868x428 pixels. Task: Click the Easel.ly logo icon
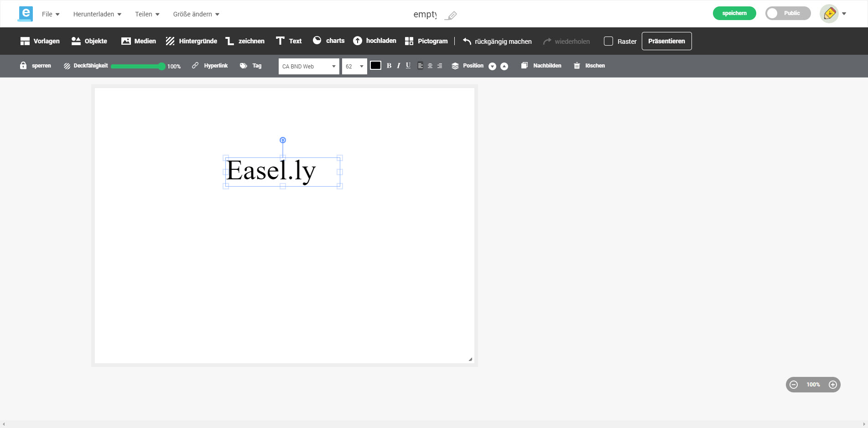[x=26, y=14]
